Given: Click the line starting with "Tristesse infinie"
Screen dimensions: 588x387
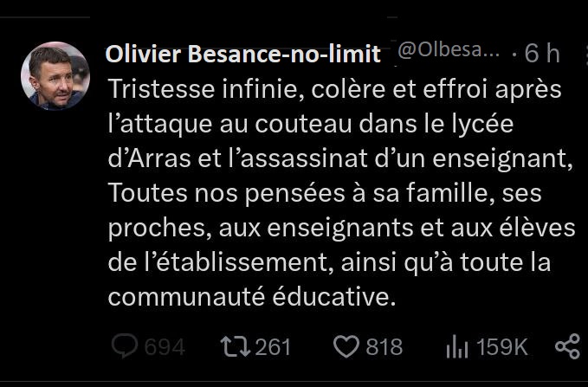Looking at the screenshot, I should tap(333, 89).
